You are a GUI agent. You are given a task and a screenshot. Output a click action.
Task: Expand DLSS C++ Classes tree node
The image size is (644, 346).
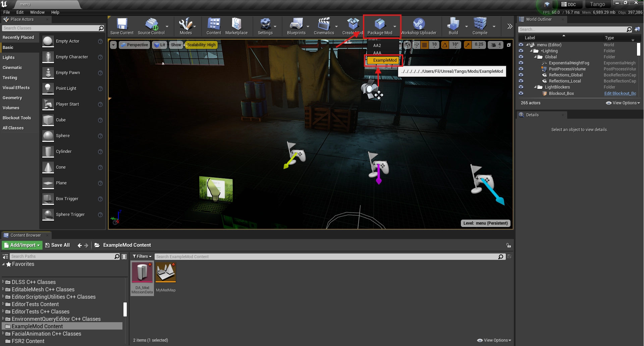click(x=3, y=282)
